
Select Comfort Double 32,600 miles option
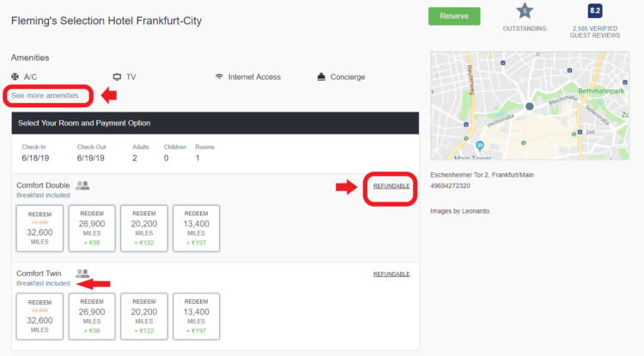pos(39,228)
